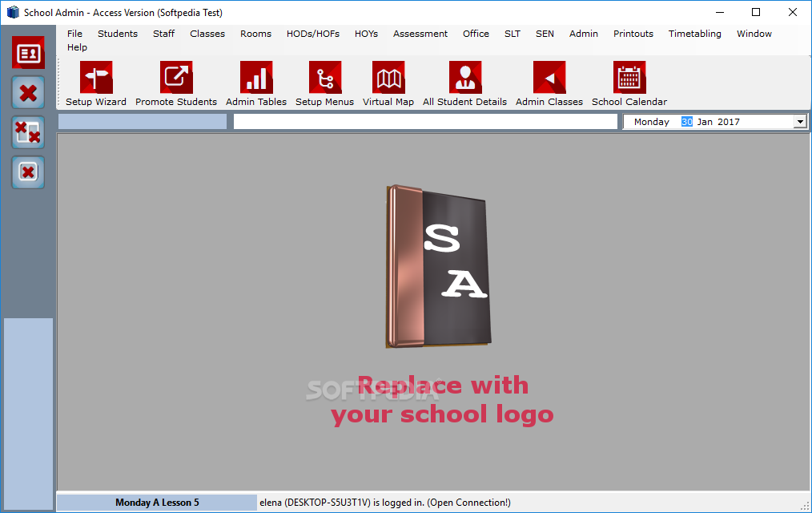Open the HOYs menu
Screen dimensions: 812x513
pos(366,34)
